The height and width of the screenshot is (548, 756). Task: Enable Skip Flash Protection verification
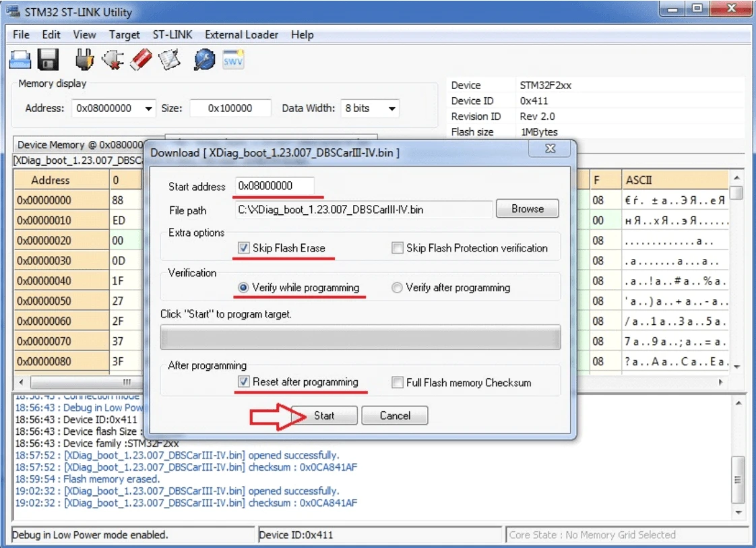pyautogui.click(x=398, y=248)
